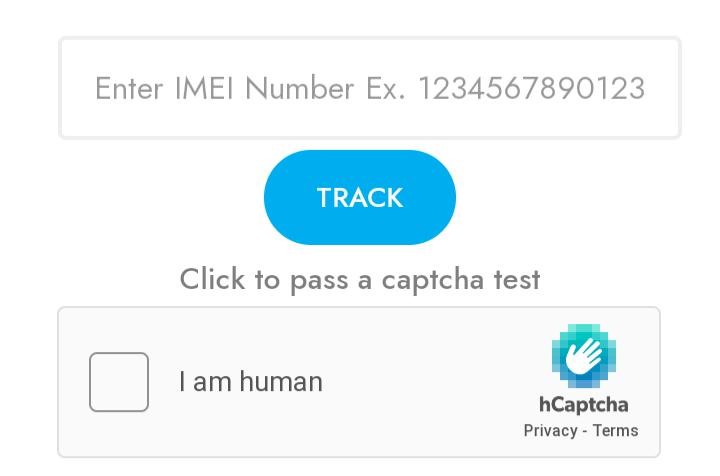Submit the IMEI using TRACK

pyautogui.click(x=360, y=198)
